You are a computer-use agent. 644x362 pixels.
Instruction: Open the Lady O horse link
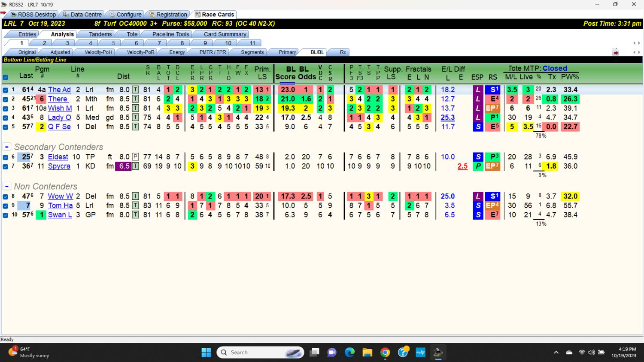point(59,118)
